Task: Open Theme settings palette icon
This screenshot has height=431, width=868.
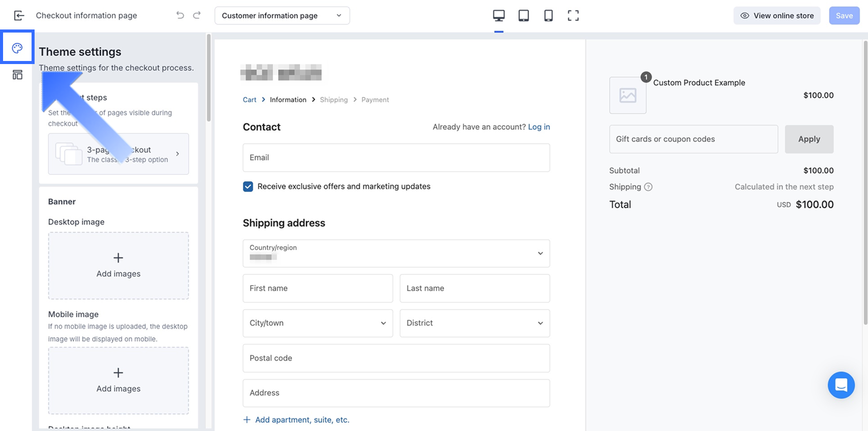Action: pos(17,48)
